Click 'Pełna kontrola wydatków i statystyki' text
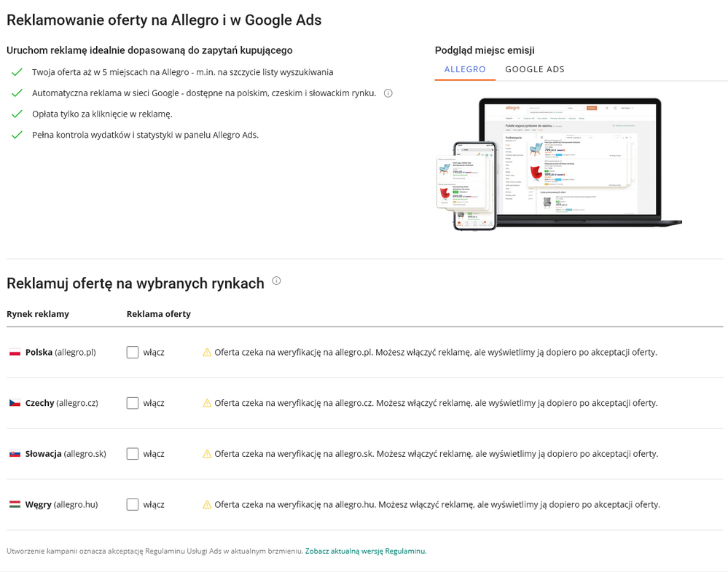Image resolution: width=728 pixels, height=572 pixels. [145, 135]
